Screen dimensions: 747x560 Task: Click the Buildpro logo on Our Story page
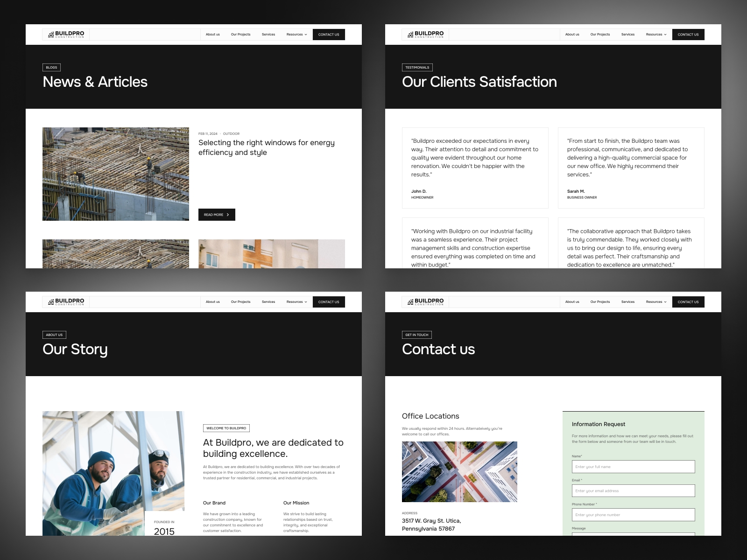[65, 301]
